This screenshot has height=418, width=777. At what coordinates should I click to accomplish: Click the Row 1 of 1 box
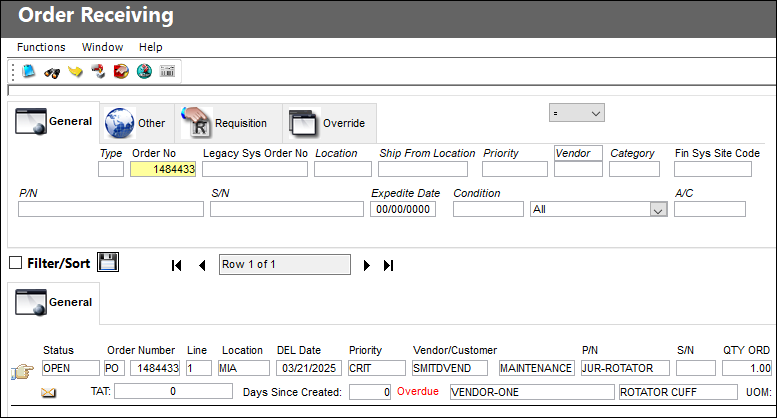point(285,264)
